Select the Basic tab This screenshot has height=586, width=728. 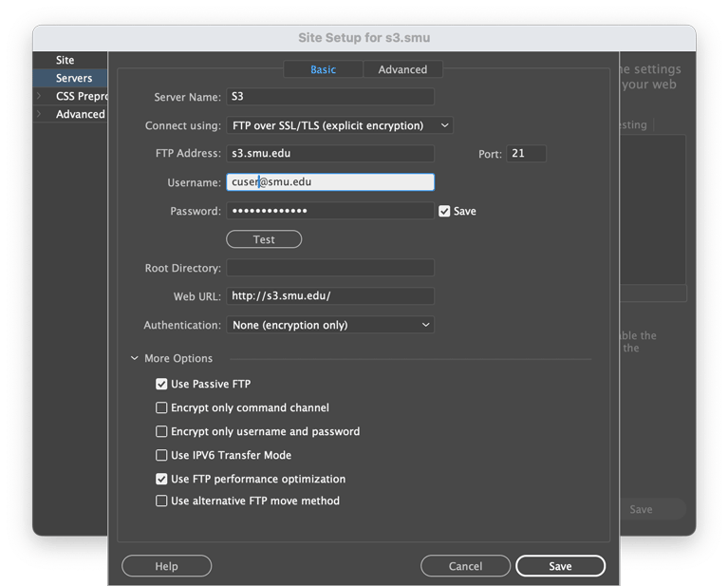pos(323,69)
